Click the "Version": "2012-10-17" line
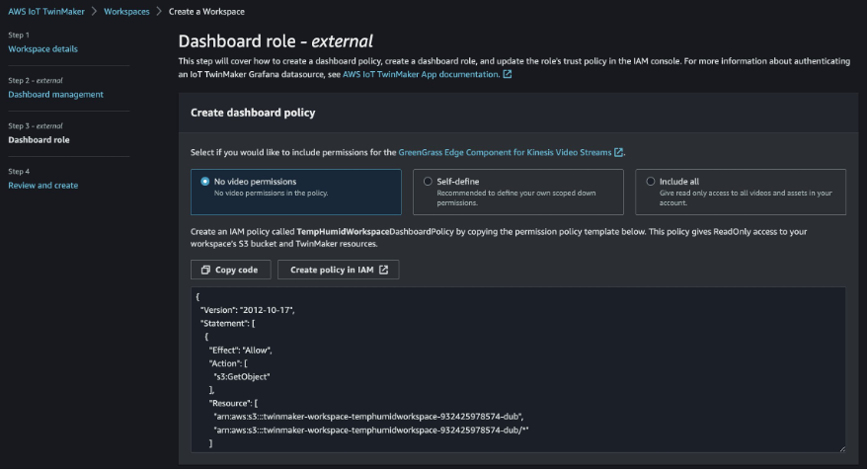 tap(248, 310)
